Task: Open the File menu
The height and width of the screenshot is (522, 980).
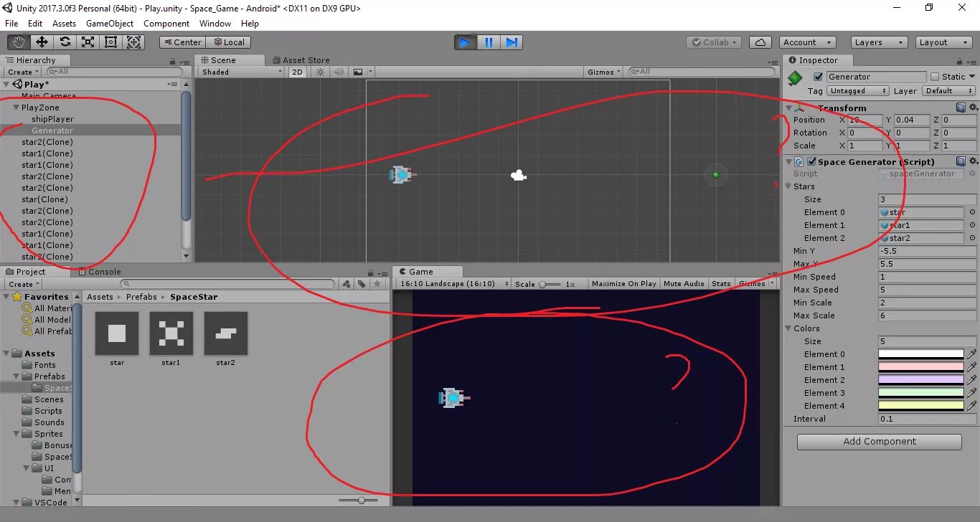Action: (x=11, y=24)
